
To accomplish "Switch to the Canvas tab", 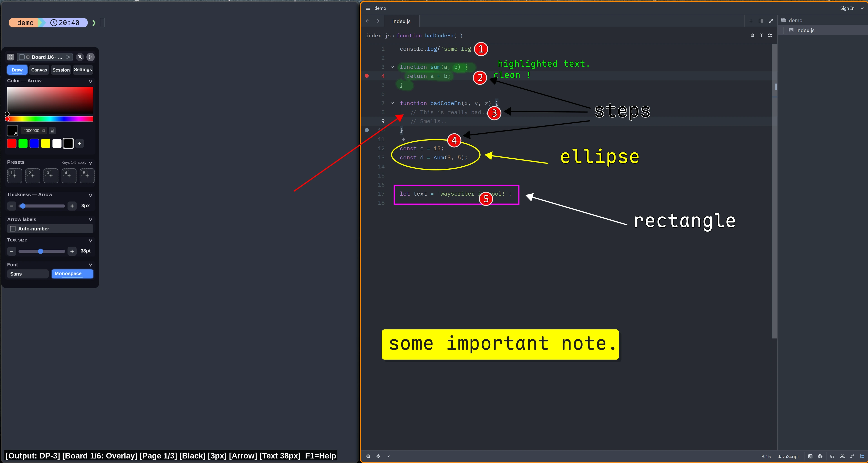I will pos(39,70).
